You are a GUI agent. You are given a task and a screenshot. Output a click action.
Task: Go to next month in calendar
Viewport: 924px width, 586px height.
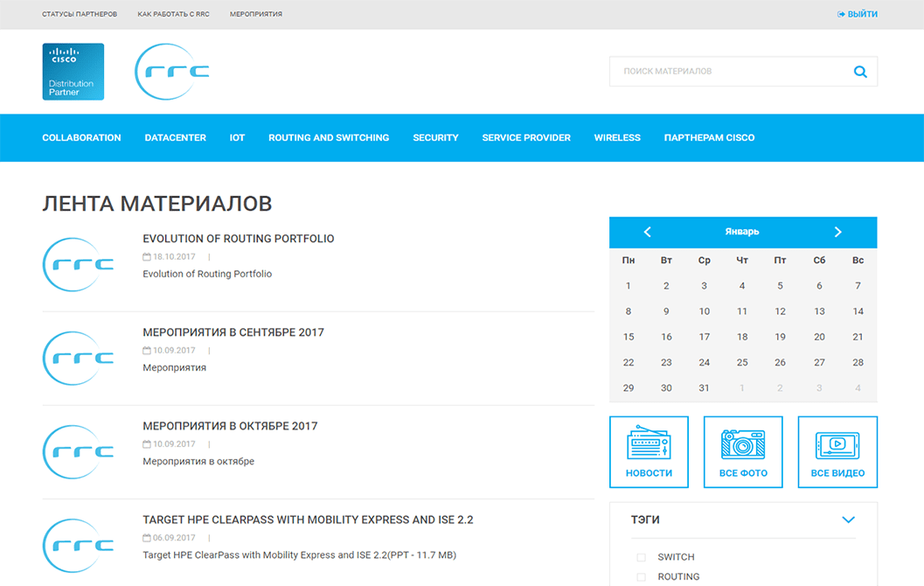coord(837,232)
